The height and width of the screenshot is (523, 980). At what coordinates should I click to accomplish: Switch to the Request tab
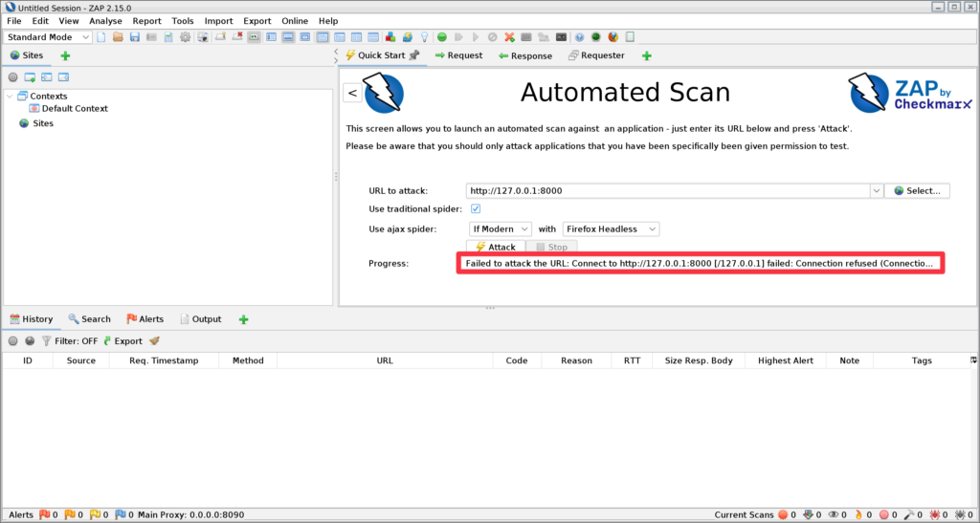458,55
